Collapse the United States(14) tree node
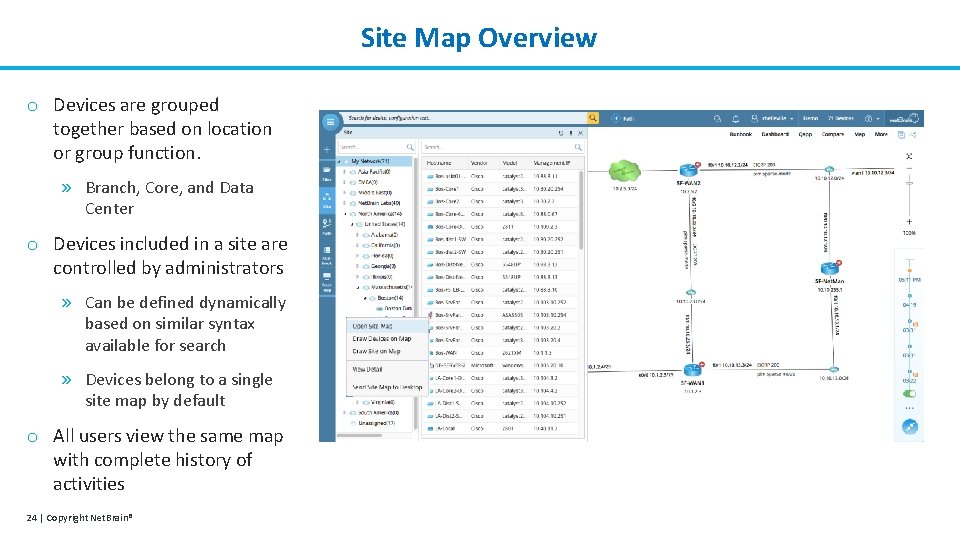This screenshot has width=960, height=540. click(351, 224)
